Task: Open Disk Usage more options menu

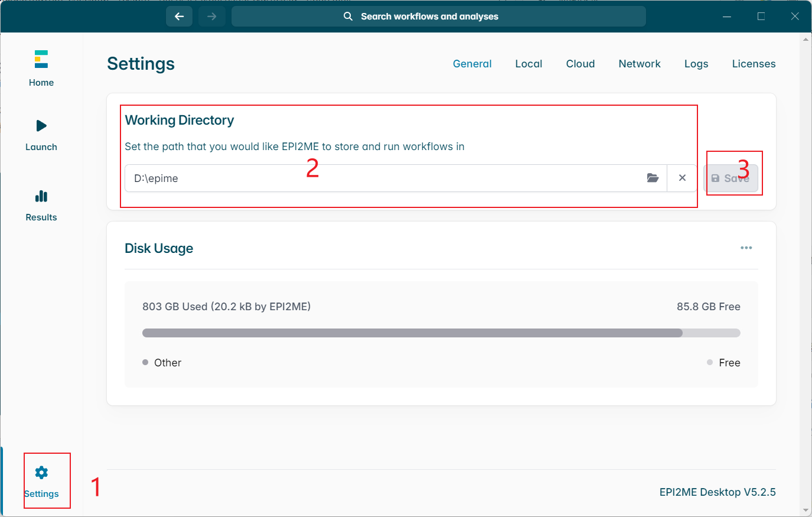Action: coord(746,248)
